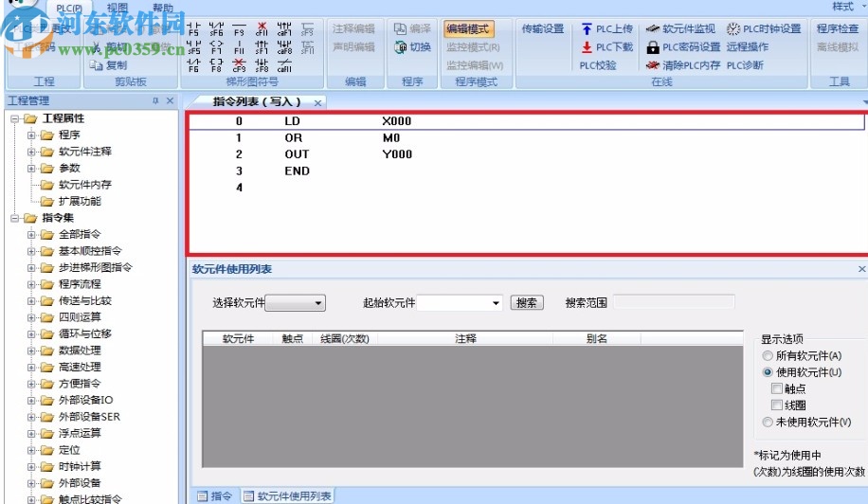
Task: Insert horizontal line symbol F9
Action: click(239, 28)
